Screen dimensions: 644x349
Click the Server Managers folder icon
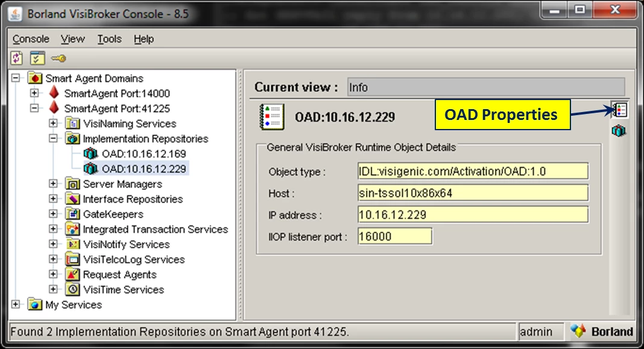click(73, 184)
